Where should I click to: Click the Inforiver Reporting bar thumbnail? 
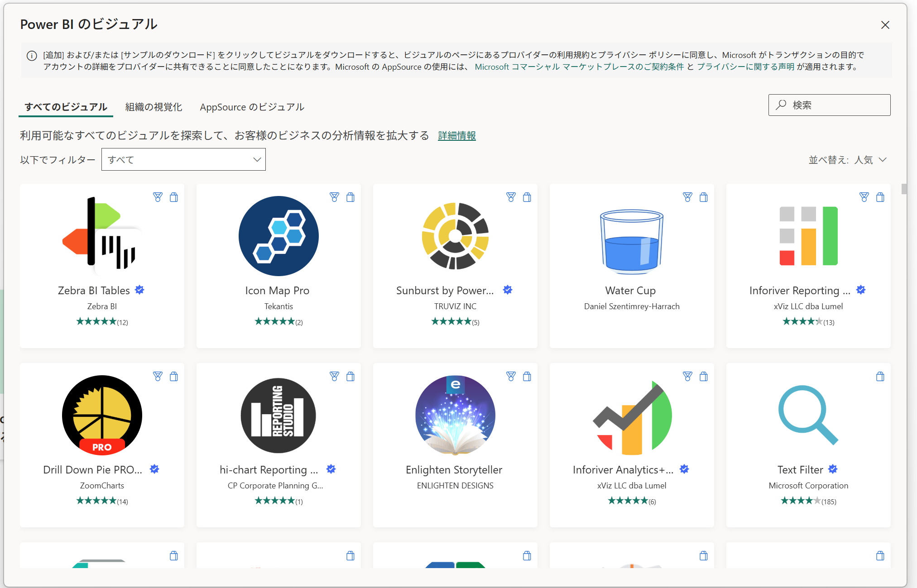808,236
